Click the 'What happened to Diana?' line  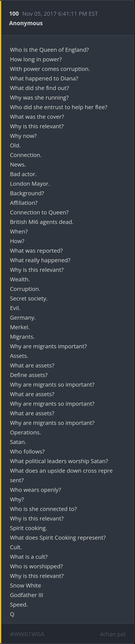pyautogui.click(x=44, y=78)
